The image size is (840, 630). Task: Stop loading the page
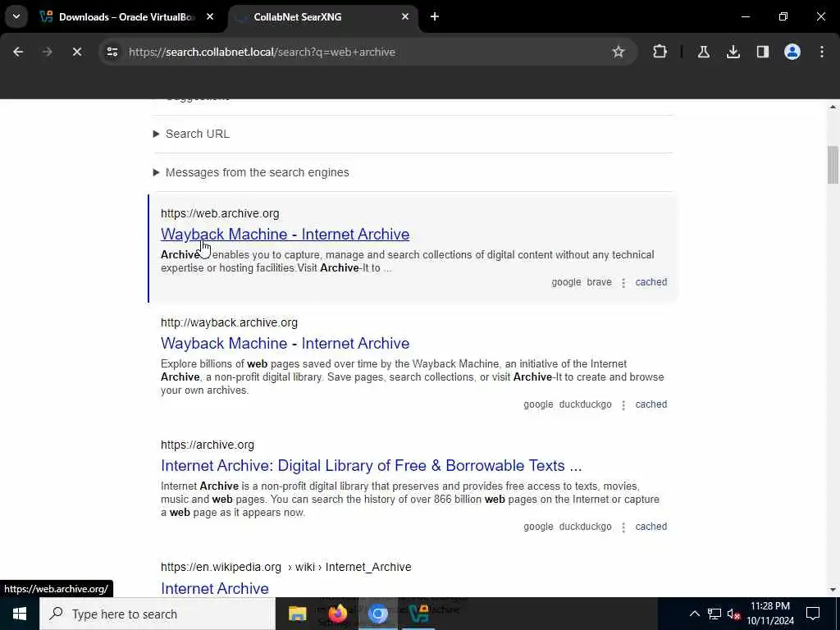(76, 52)
